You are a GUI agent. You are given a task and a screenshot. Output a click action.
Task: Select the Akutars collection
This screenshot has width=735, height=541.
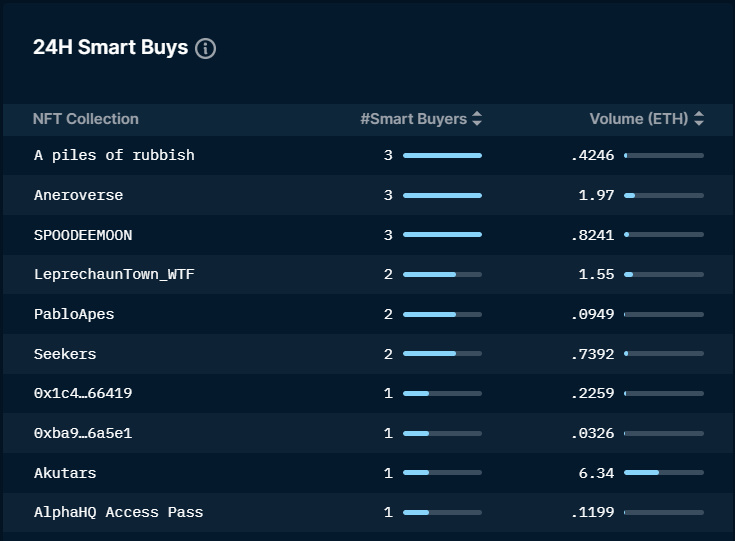65,473
